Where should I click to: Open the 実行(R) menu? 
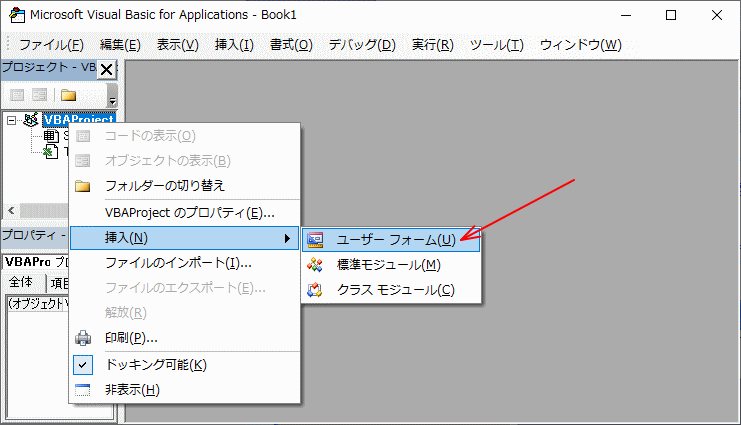point(432,45)
